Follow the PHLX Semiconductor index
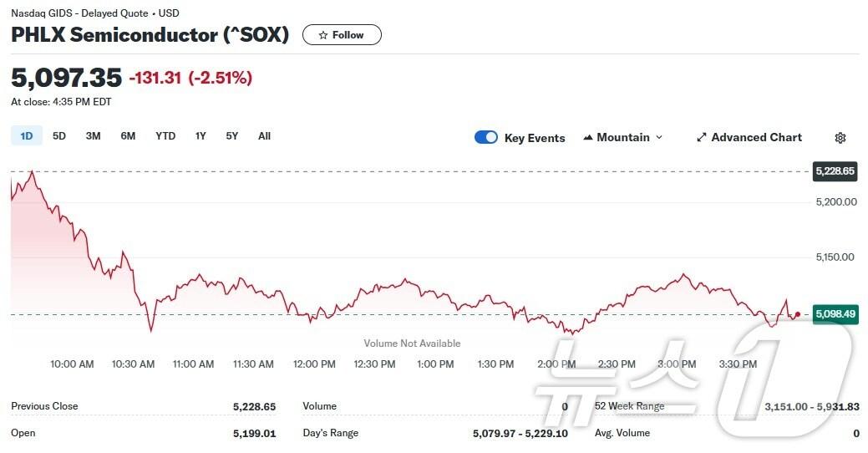Image resolution: width=868 pixels, height=453 pixels. coord(342,35)
